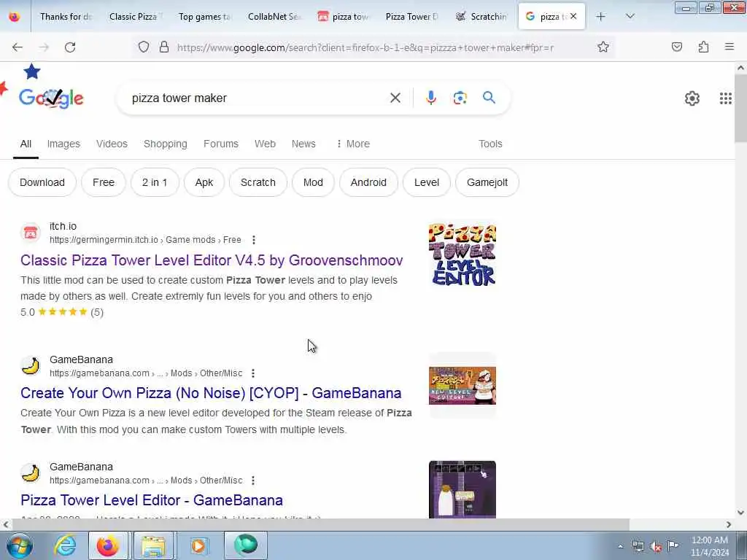Image resolution: width=747 pixels, height=560 pixels.
Task: Select the Shopping search filter
Action: click(x=166, y=144)
